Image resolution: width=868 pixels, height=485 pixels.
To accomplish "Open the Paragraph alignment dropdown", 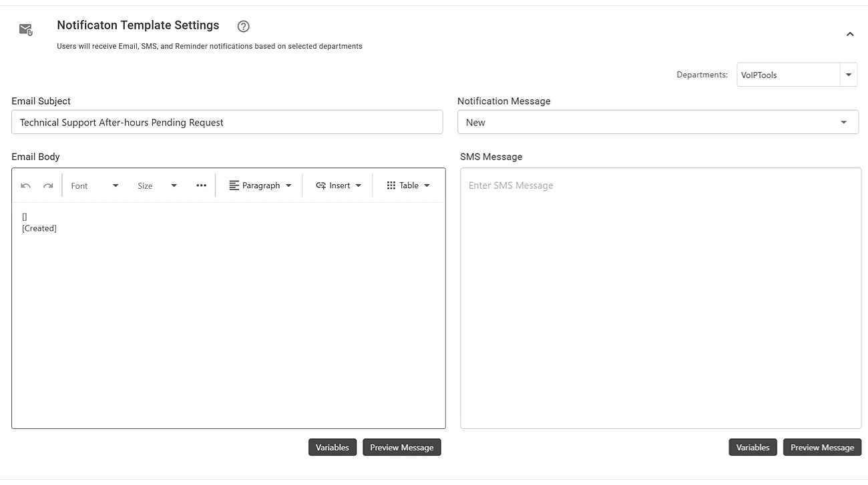I will [x=260, y=185].
